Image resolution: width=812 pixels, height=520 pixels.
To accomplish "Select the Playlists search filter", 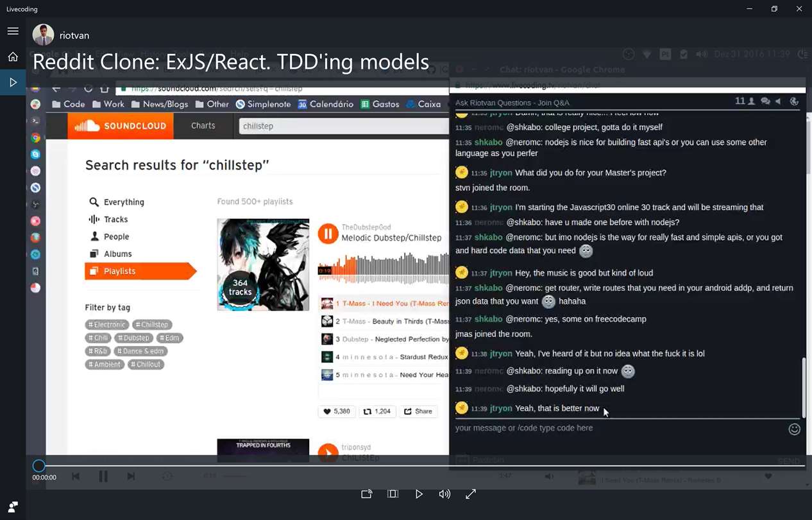I will [140, 271].
